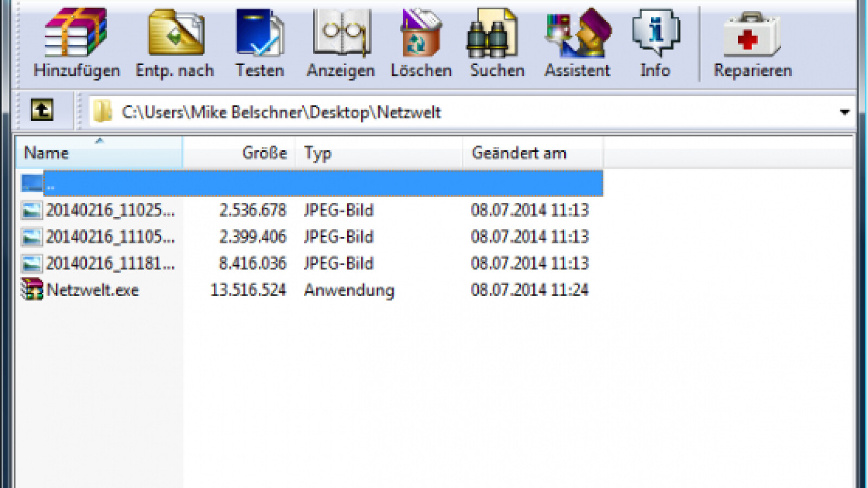Sort by the Geändert am column header
The width and height of the screenshot is (868, 488).
tap(533, 153)
